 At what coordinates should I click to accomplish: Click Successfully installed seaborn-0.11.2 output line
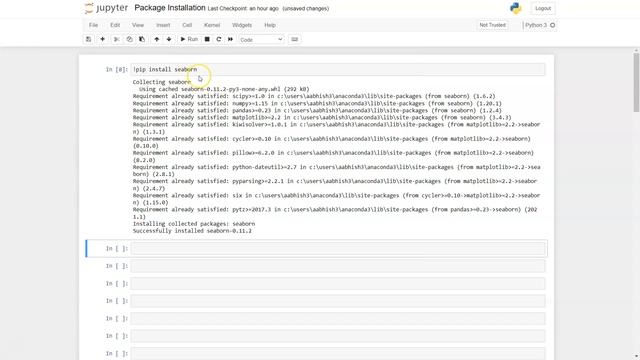[192, 231]
